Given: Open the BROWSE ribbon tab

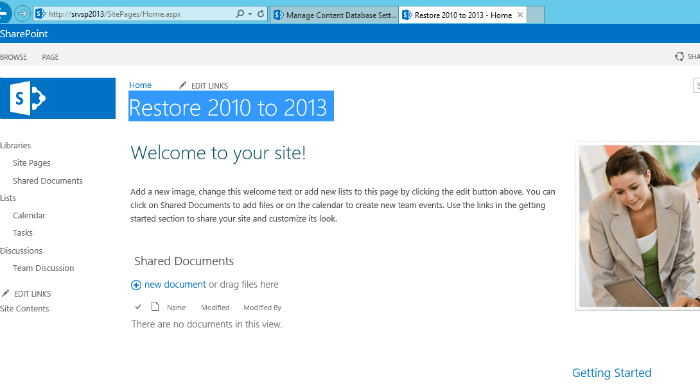Looking at the screenshot, I should click(13, 57).
